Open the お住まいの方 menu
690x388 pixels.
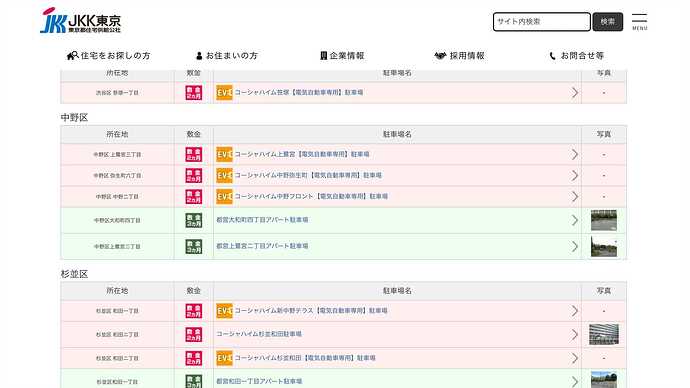tap(227, 56)
